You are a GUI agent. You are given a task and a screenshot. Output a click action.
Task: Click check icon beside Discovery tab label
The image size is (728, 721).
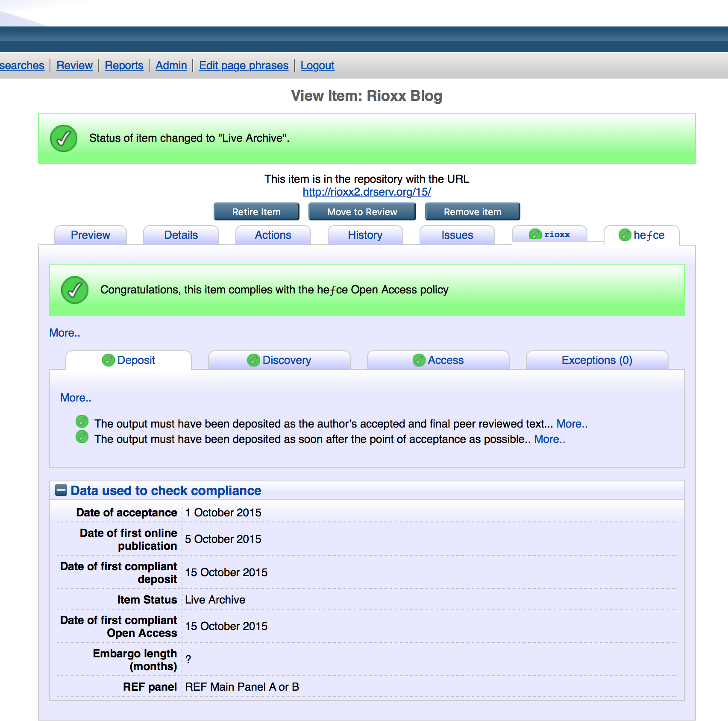(254, 360)
